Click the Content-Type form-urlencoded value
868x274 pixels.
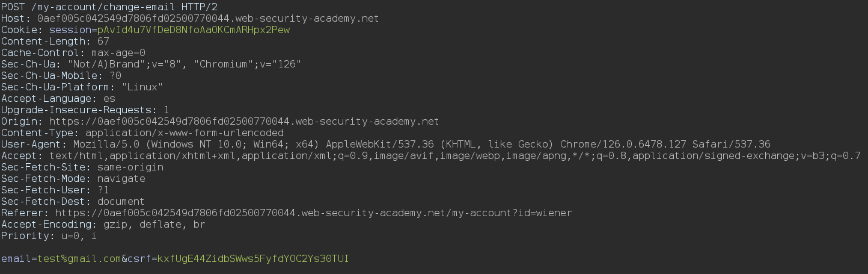pyautogui.click(x=185, y=132)
